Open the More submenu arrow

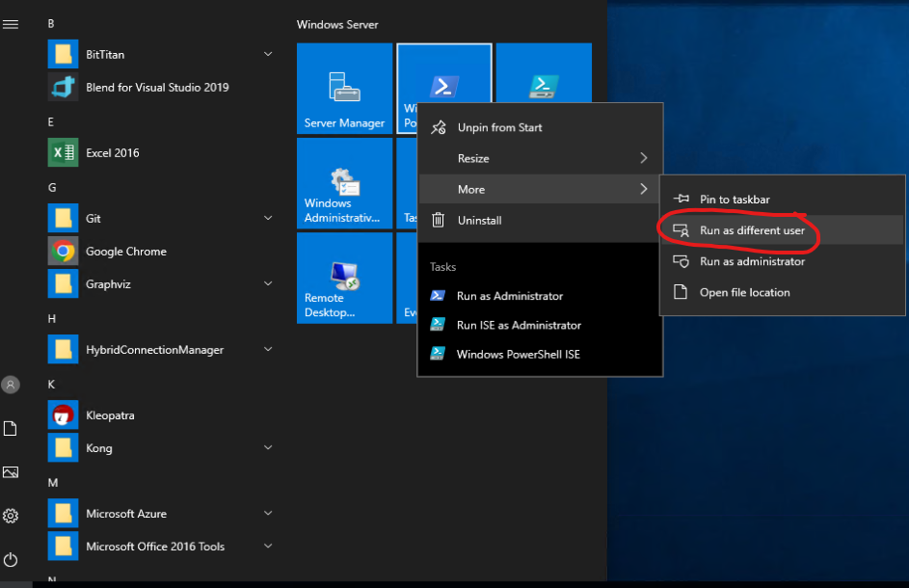click(644, 189)
